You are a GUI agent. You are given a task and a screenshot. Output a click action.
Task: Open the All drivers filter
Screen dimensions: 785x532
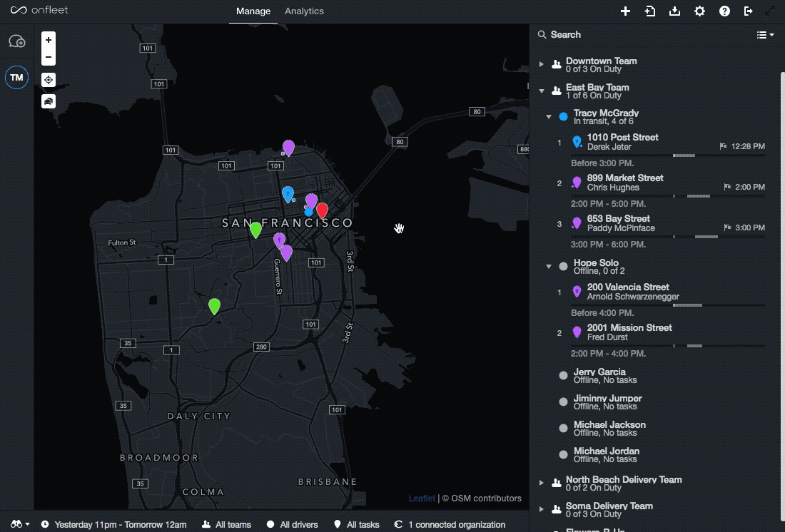point(293,524)
